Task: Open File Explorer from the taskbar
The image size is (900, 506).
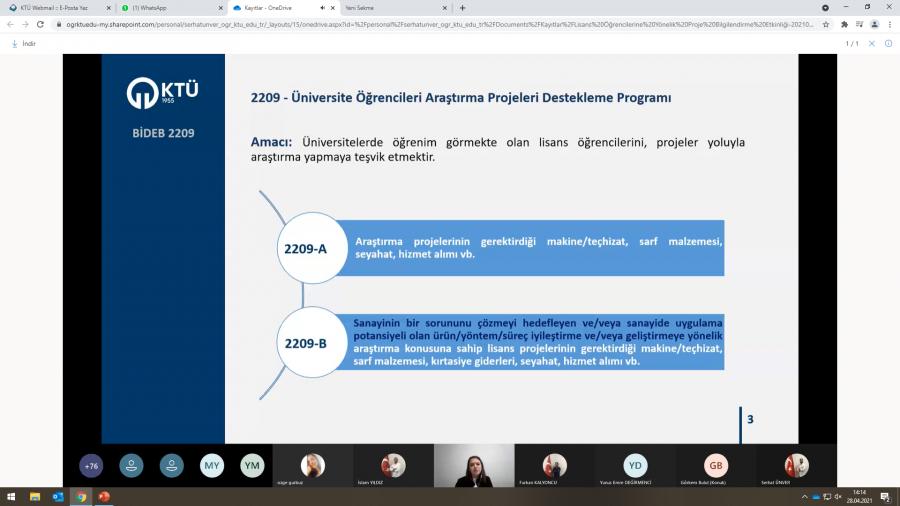Action: coord(35,497)
